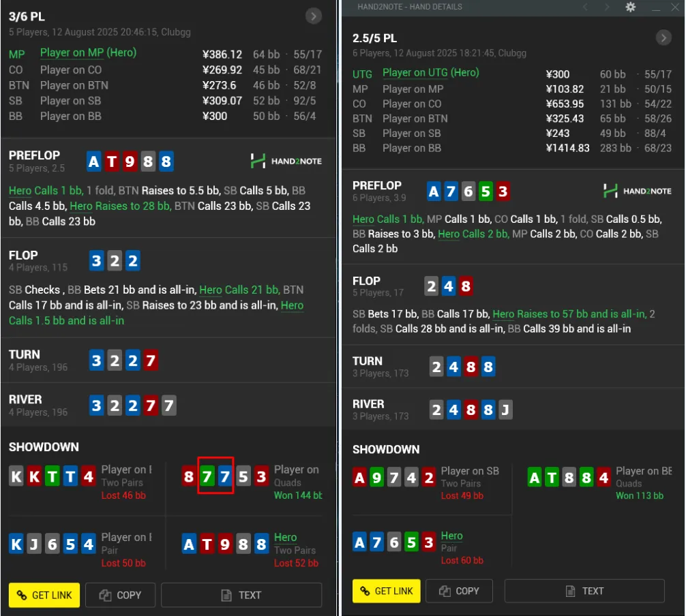Image resolution: width=686 pixels, height=616 pixels.
Task: Click Hero link in right showdown
Action: click(x=451, y=536)
